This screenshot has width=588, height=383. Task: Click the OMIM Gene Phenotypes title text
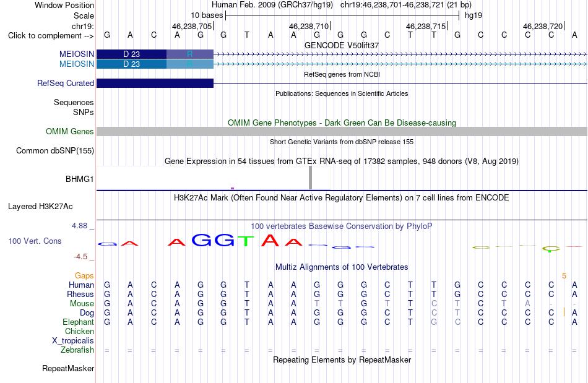(x=342, y=123)
